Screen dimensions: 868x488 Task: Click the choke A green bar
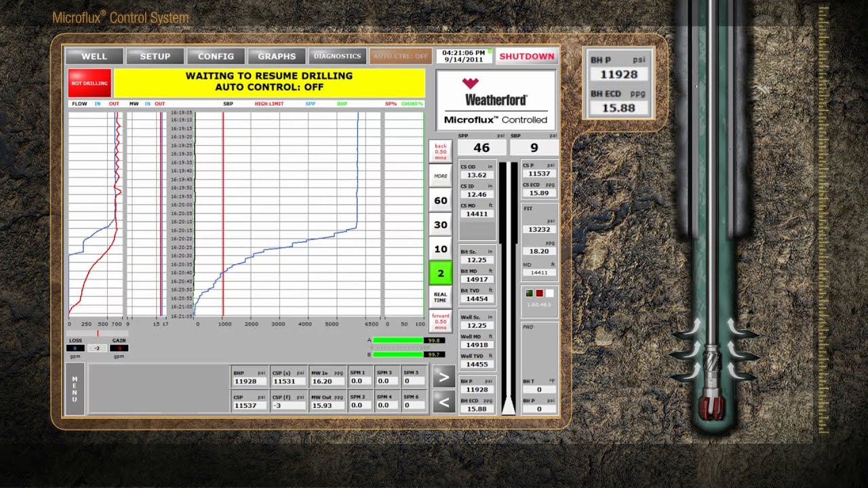tap(398, 340)
